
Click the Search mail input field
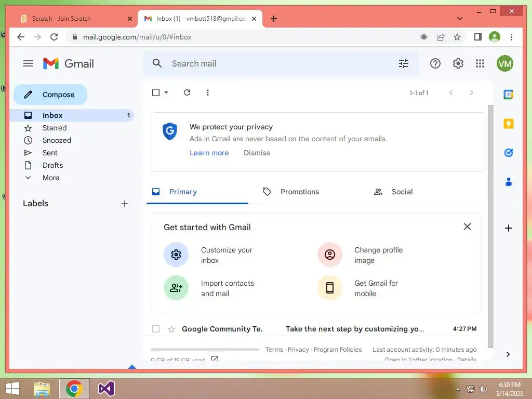click(282, 63)
